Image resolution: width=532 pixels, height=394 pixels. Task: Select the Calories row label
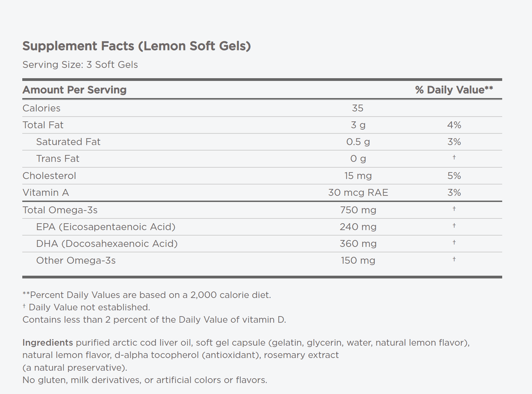(41, 108)
